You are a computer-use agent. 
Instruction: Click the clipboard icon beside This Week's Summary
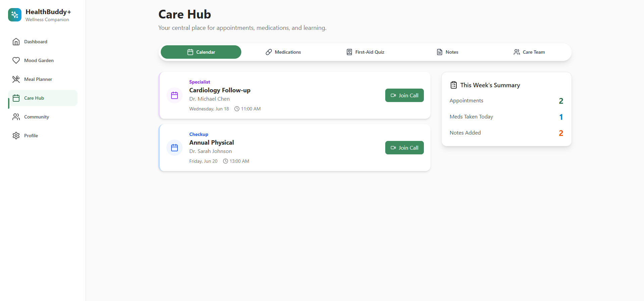coord(454,85)
